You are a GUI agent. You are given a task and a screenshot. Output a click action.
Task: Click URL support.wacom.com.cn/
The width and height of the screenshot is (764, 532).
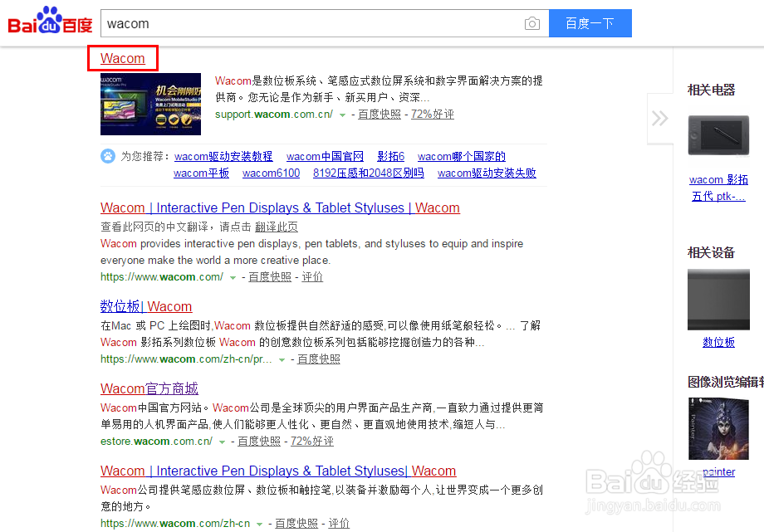(x=274, y=115)
